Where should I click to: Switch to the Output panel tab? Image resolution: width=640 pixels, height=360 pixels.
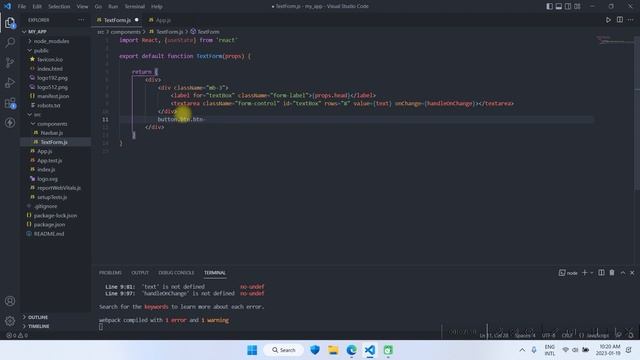click(x=140, y=272)
